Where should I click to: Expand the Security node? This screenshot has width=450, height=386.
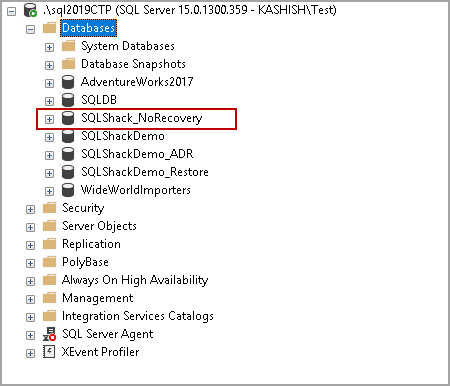[x=30, y=210]
